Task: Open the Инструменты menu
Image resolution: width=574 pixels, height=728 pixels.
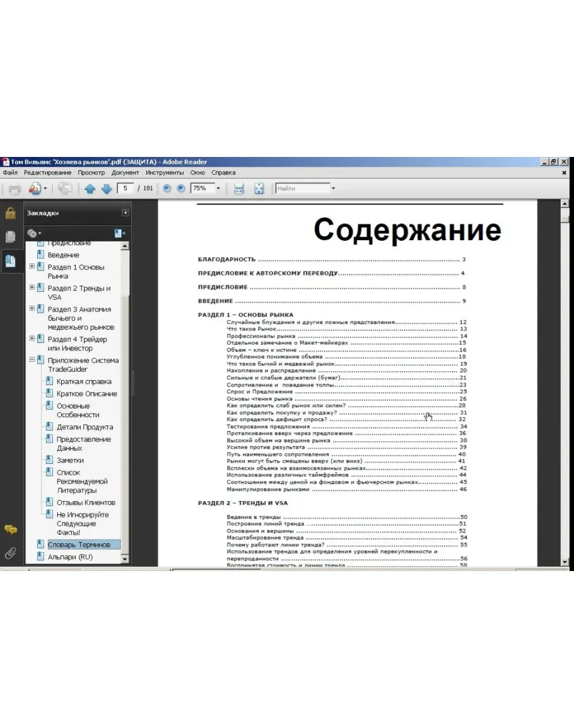Action: pyautogui.click(x=165, y=173)
